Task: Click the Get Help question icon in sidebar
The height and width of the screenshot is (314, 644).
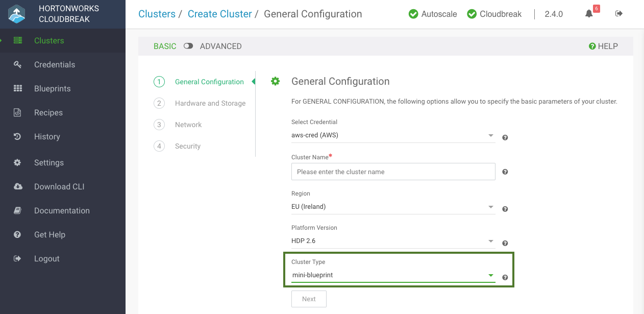Action: (x=17, y=234)
